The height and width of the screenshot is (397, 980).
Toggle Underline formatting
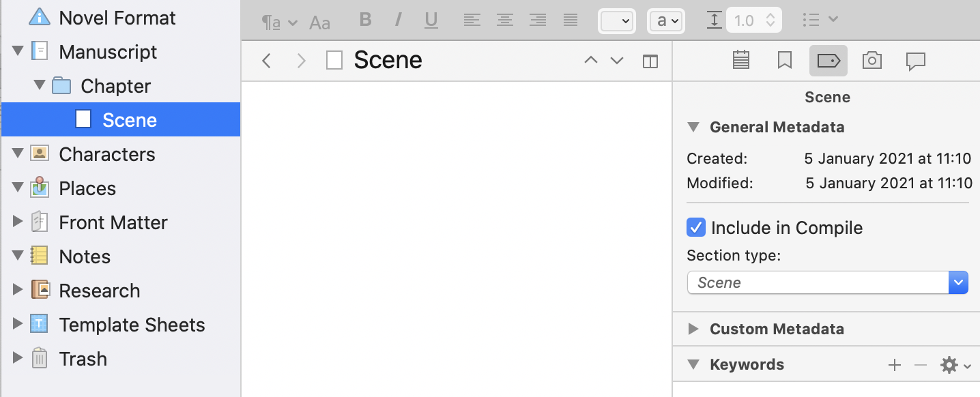point(431,20)
